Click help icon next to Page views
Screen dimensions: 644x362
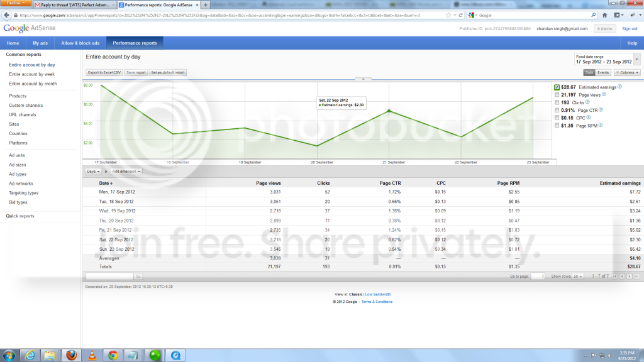pos(604,94)
